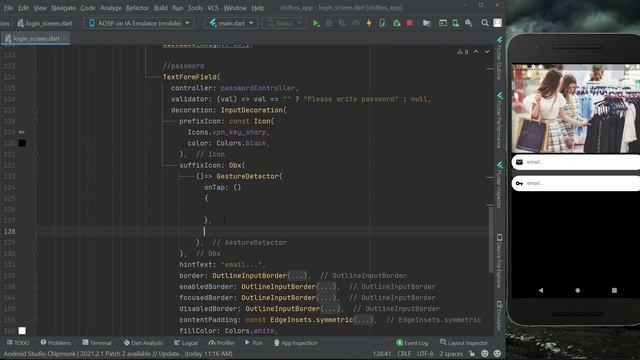Screen dimensions: 640x360
Task: Click the green Hot Restart icon
Action: (396, 23)
